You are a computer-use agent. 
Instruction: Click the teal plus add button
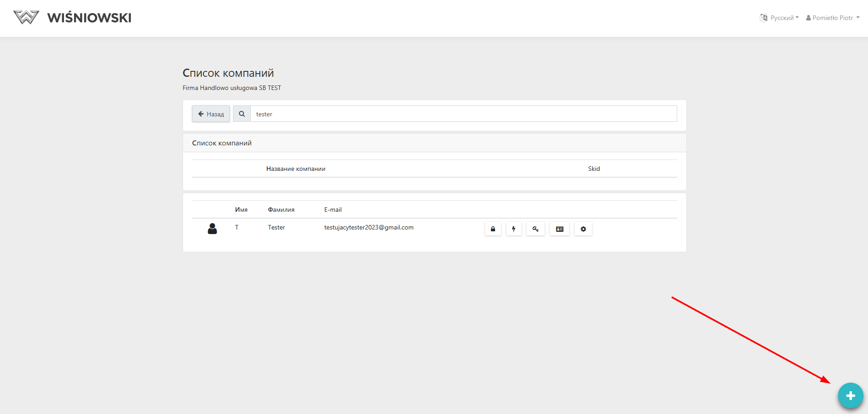click(850, 395)
